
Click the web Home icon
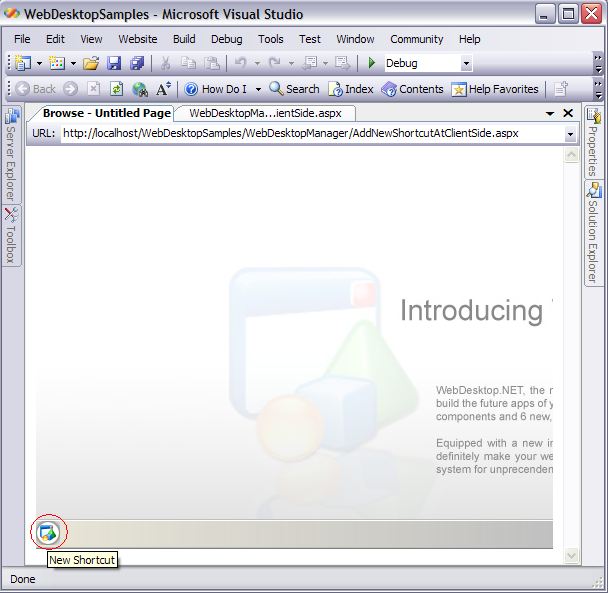point(140,89)
